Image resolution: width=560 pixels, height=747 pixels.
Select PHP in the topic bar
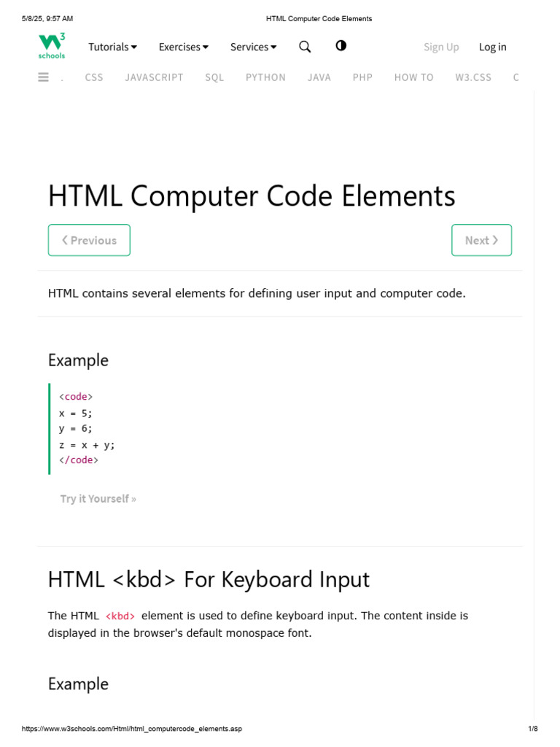click(362, 77)
